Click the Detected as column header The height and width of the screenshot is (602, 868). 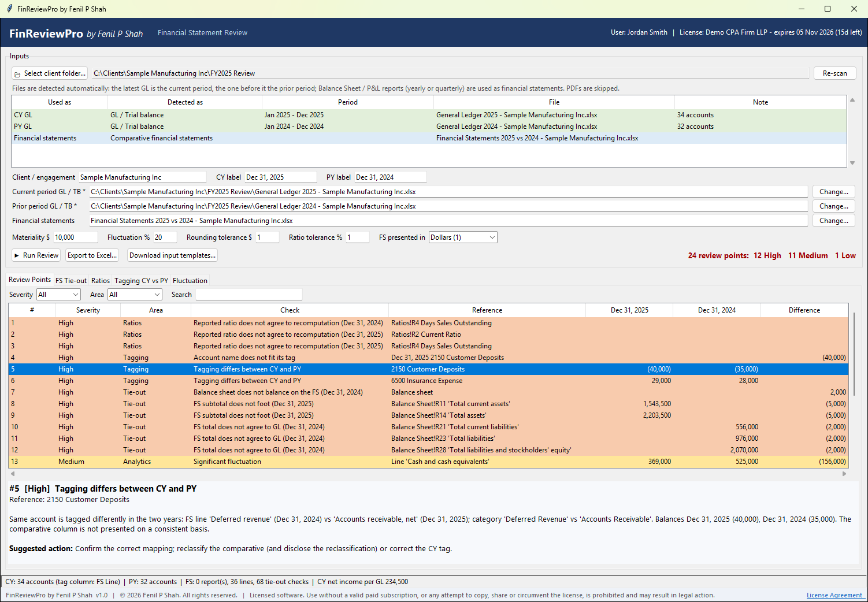pos(185,102)
